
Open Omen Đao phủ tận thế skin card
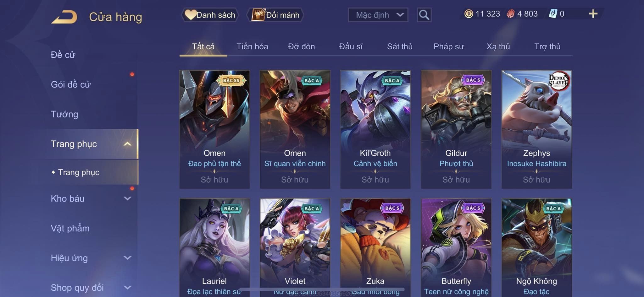pyautogui.click(x=214, y=129)
